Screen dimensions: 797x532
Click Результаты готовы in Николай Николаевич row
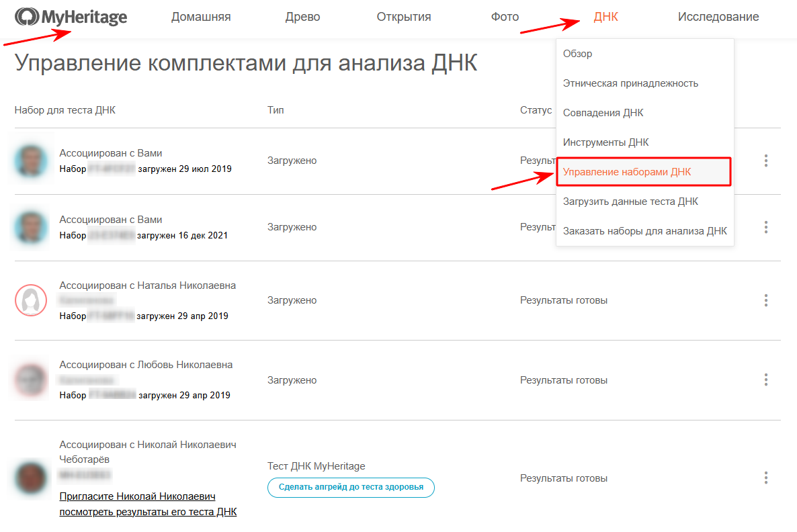[564, 478]
